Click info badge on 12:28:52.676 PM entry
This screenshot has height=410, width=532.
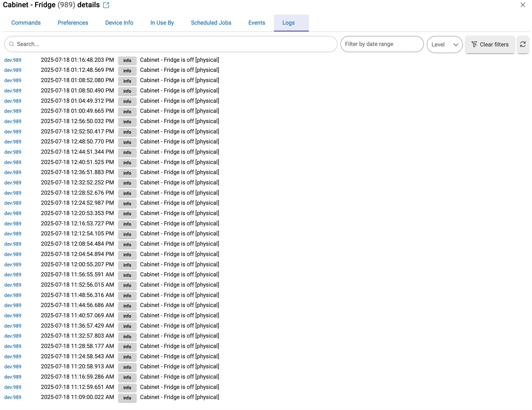coord(127,193)
